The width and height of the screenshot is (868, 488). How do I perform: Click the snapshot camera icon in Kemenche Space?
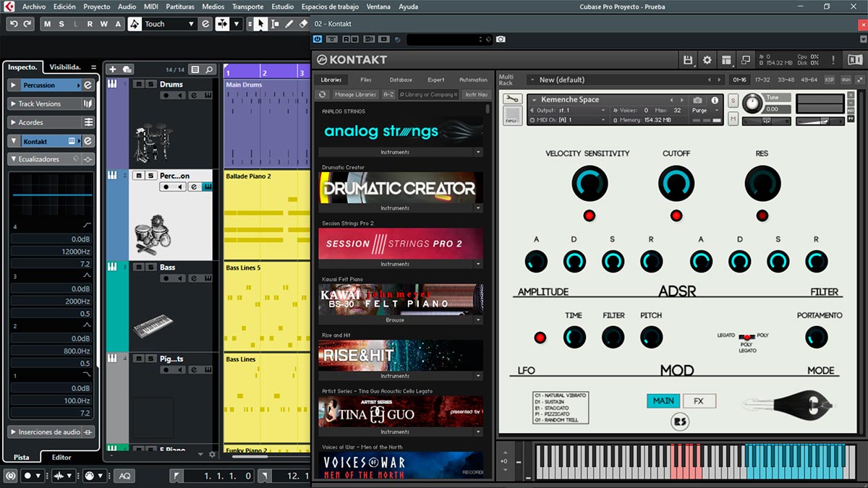click(697, 100)
